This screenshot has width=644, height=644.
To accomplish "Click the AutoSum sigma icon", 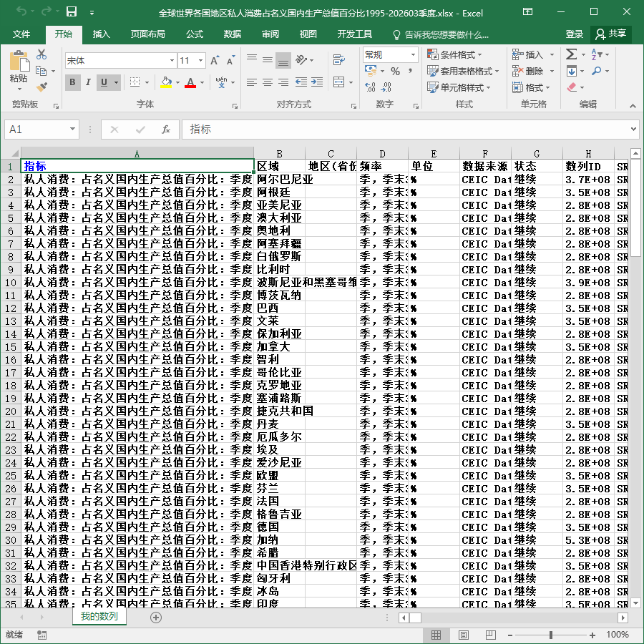I will 571,54.
